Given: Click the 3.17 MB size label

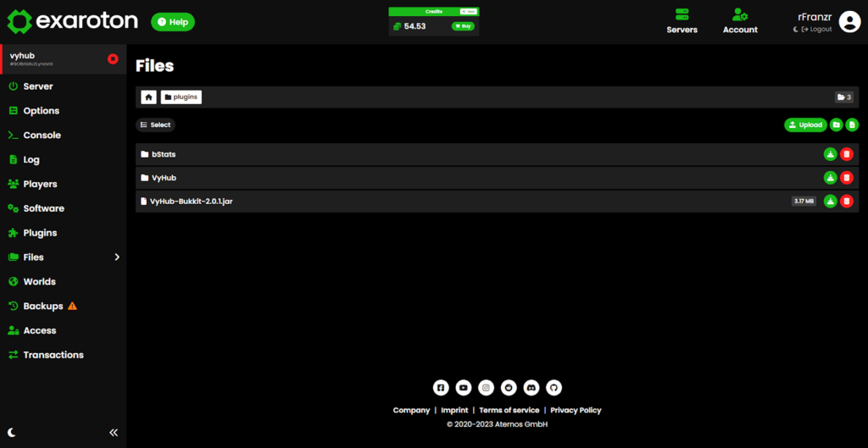Looking at the screenshot, I should 804,202.
